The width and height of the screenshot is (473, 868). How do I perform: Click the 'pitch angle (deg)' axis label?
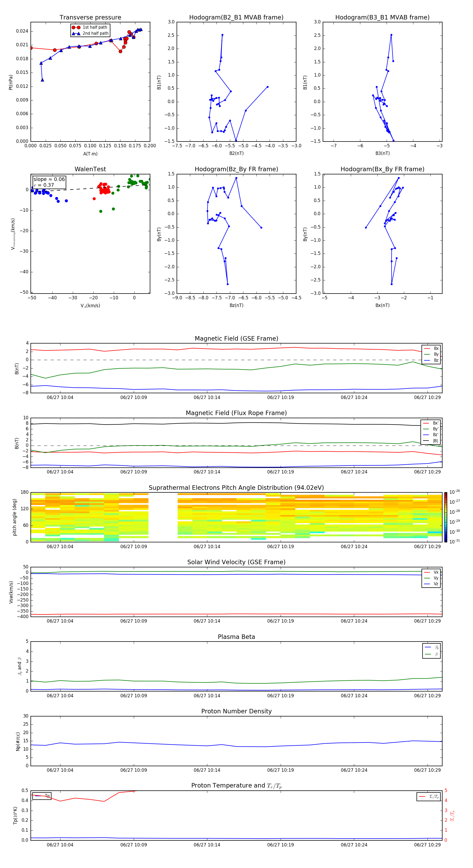tap(14, 517)
